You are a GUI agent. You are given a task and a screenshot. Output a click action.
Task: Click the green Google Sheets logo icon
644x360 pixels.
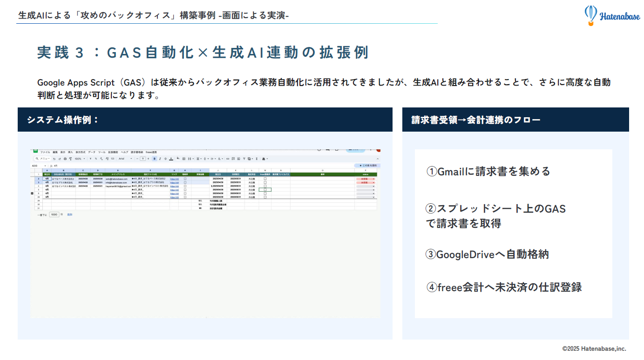click(35, 150)
